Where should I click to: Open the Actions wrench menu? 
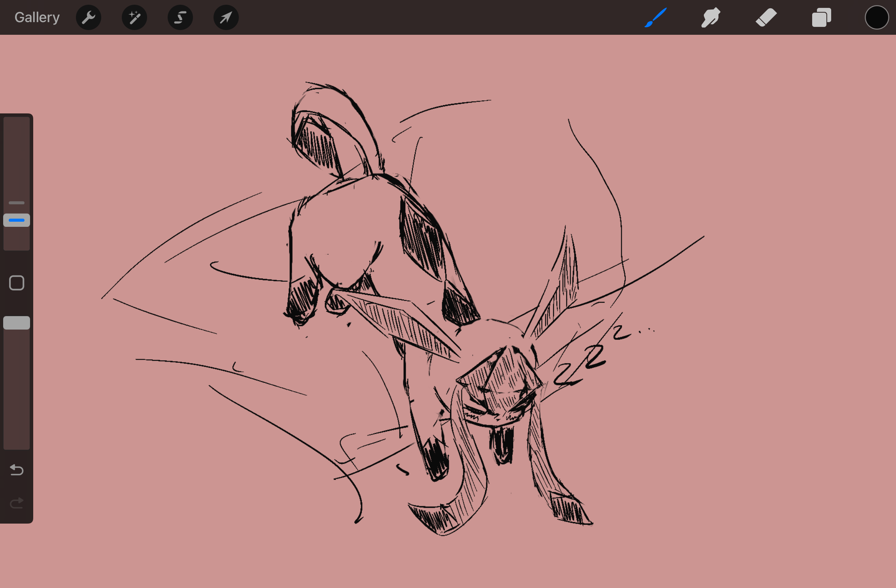(89, 17)
